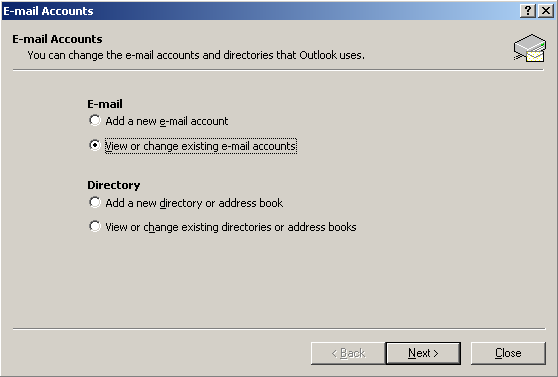The height and width of the screenshot is (377, 558).
Task: Select the 'View or change existing directories' radio circle
Action: click(95, 226)
